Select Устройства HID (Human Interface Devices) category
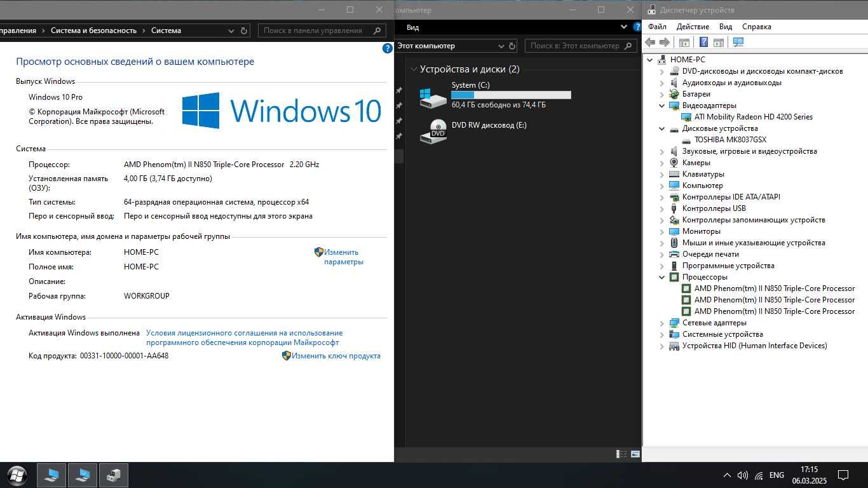Viewport: 868px width, 488px height. [754, 346]
